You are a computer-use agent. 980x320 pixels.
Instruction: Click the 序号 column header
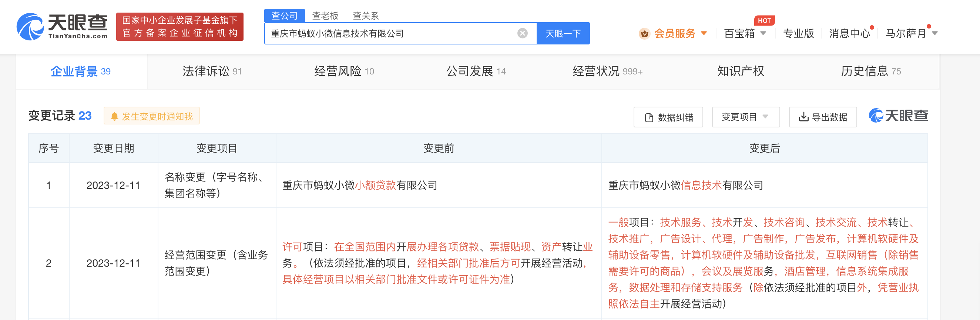(x=49, y=148)
